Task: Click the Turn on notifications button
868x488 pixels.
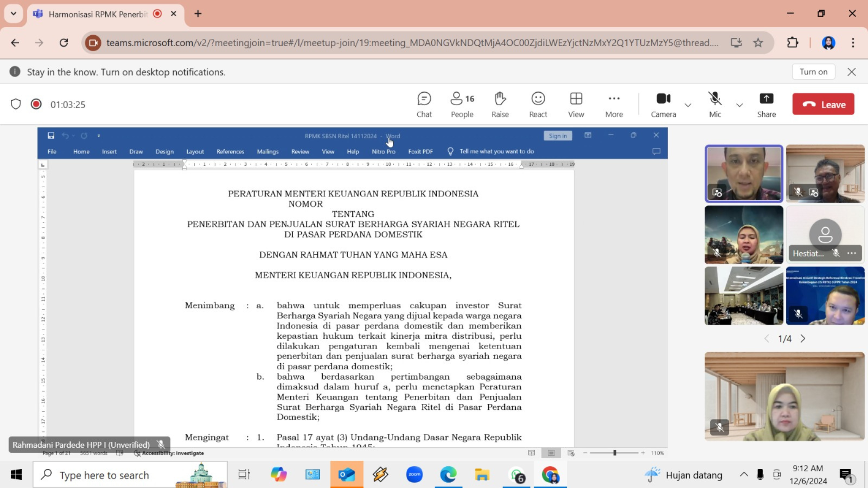Action: [x=813, y=72]
